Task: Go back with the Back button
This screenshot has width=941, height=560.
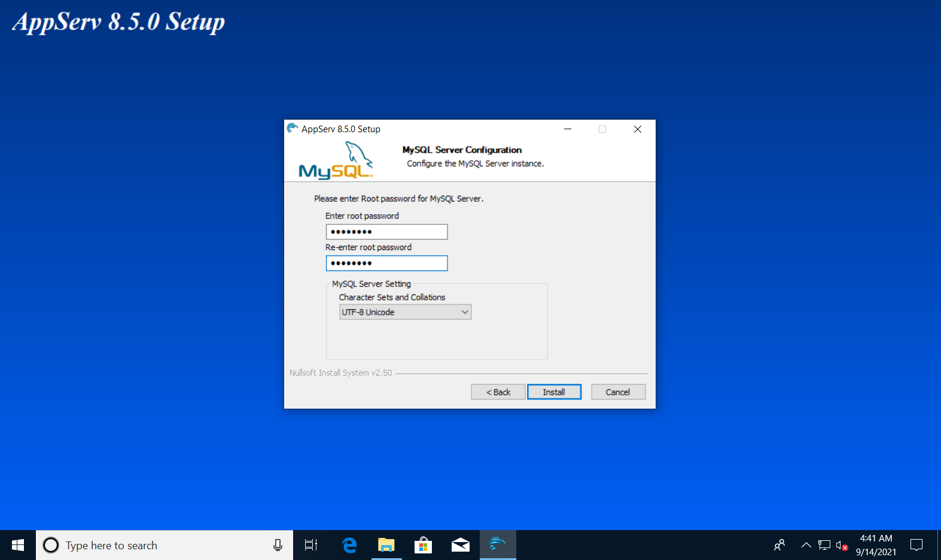Action: [x=498, y=392]
